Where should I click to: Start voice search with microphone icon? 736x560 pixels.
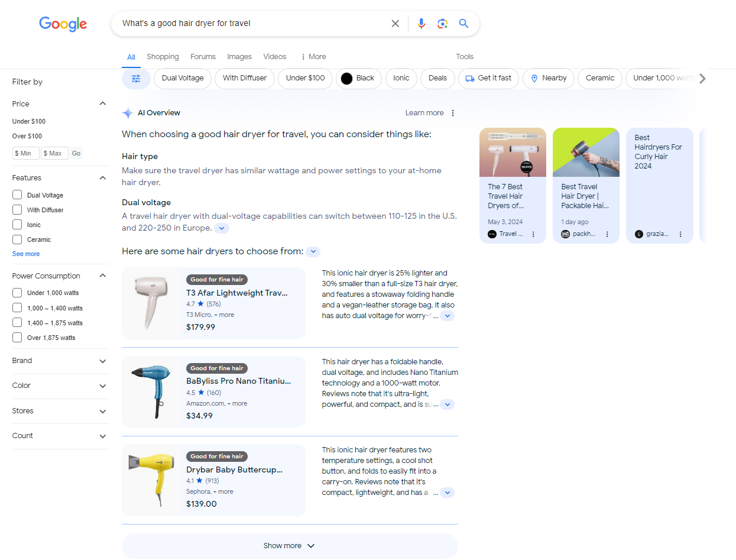click(421, 24)
